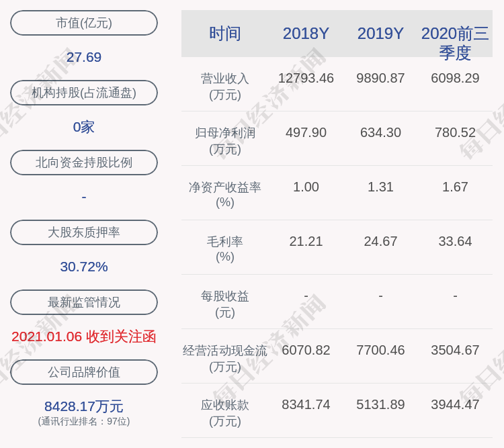Open the red 2021.01.06 收到关注函 notice
The height and width of the screenshot is (448, 504).
pyautogui.click(x=84, y=337)
